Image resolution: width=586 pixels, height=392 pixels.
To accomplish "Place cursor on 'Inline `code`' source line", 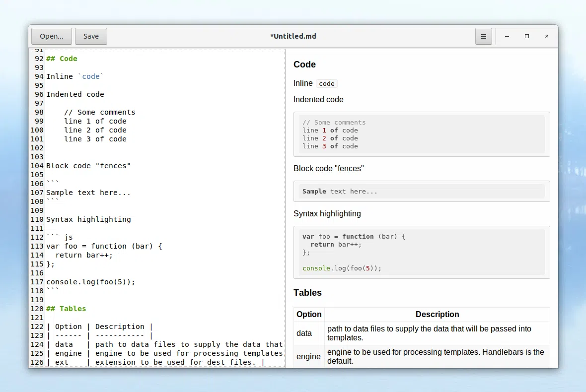I will click(x=75, y=76).
